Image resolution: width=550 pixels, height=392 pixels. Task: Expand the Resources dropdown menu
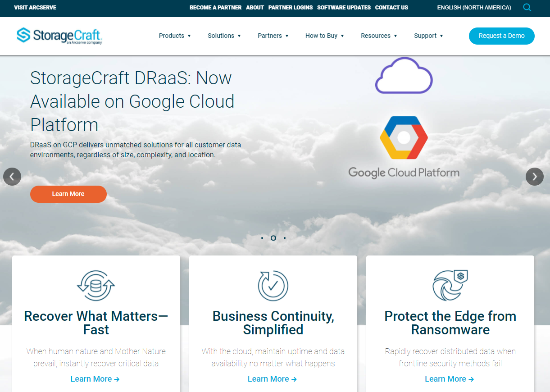click(x=379, y=36)
